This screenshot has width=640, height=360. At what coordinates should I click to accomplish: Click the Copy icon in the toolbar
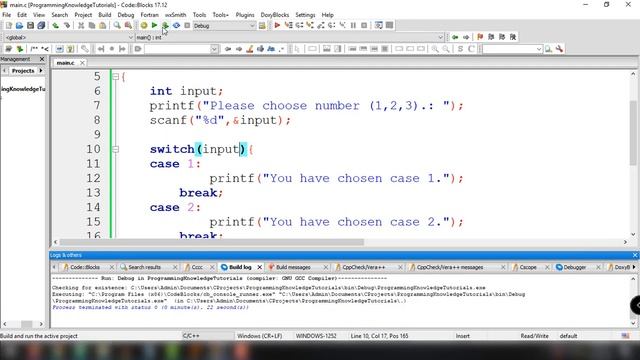point(92,25)
